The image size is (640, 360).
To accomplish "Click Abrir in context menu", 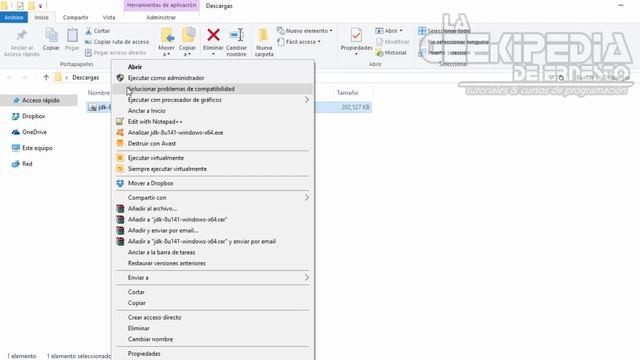I will (213, 67).
